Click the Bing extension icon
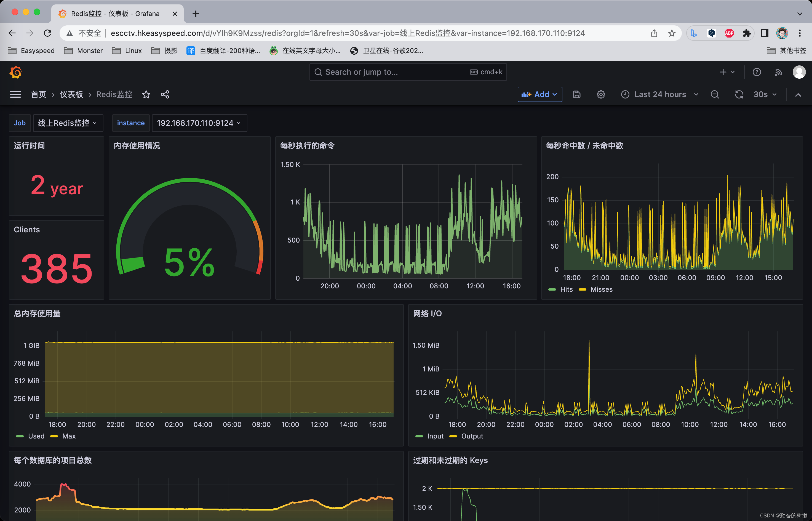The image size is (812, 521). pos(694,33)
